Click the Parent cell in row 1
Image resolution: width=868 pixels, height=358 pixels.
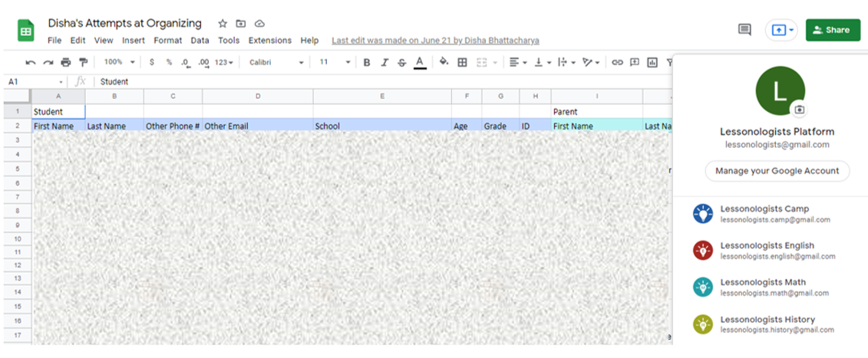(597, 112)
